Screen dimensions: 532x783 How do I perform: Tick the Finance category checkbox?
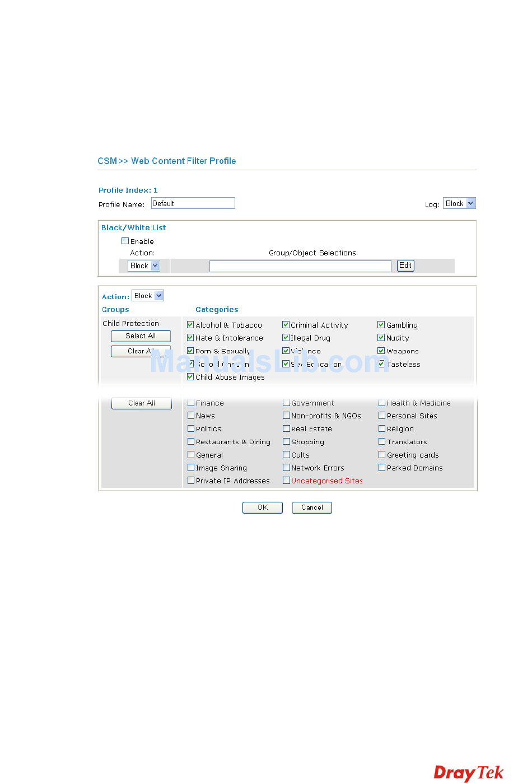(x=191, y=403)
